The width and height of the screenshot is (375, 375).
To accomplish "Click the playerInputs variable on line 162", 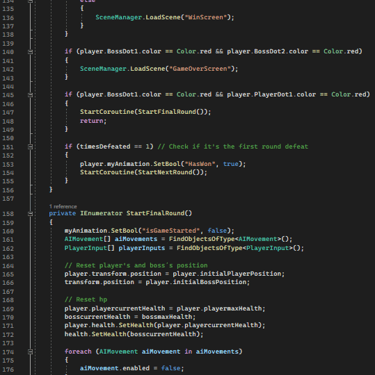I will 142,248.
